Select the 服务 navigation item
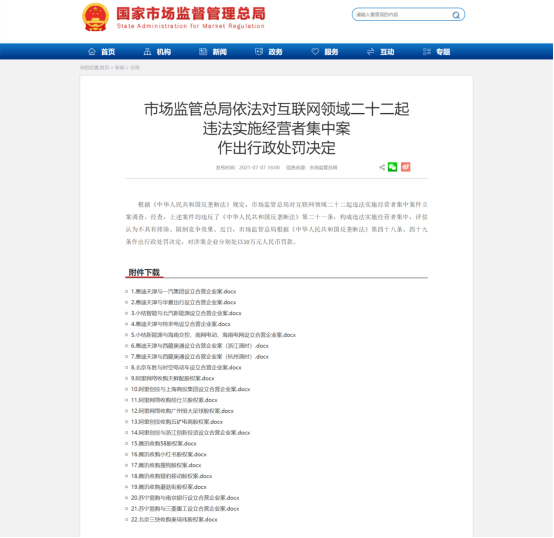554x538 pixels. click(325, 52)
